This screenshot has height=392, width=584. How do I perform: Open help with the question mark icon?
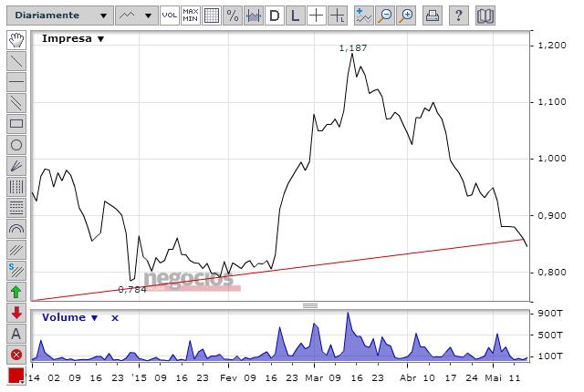click(459, 15)
